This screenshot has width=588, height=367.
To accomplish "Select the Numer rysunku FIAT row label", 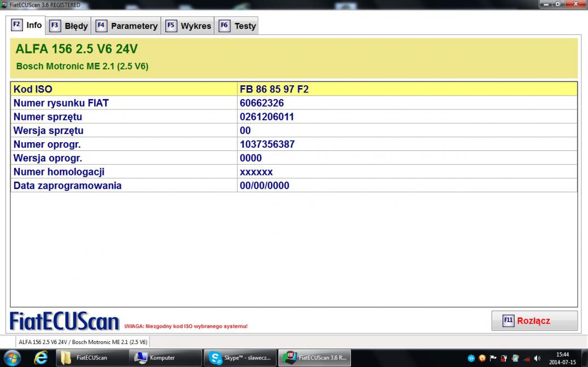I will (x=124, y=103).
